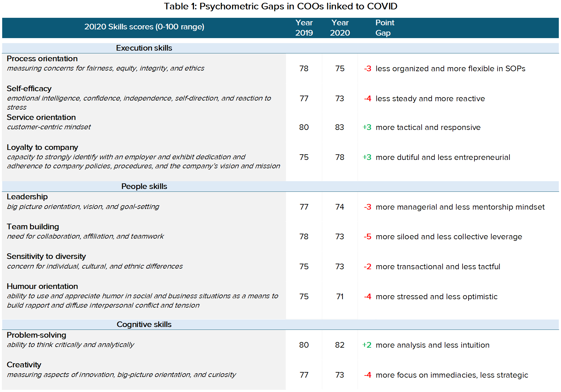The image size is (561, 392).
Task: Select the "Year 2020" column header
Action: (340, 28)
